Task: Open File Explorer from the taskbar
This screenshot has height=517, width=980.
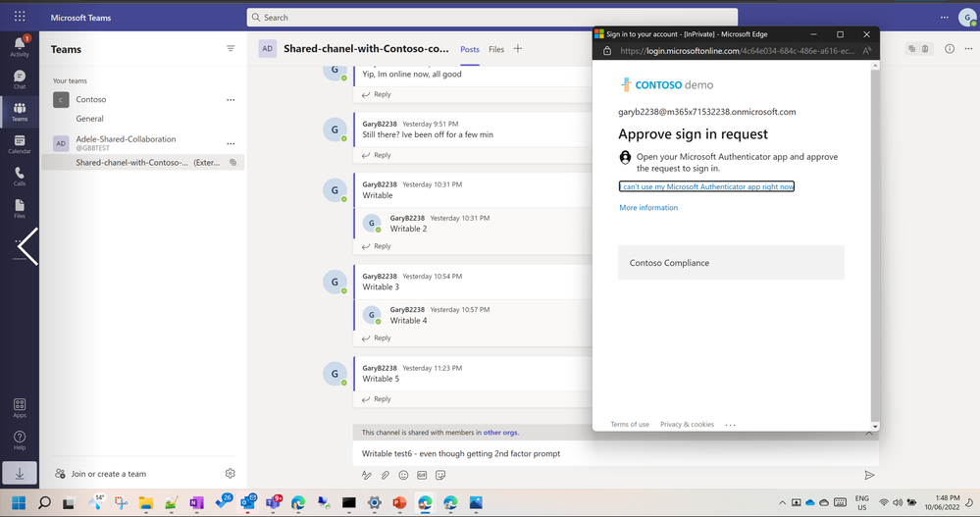Action: tap(145, 502)
